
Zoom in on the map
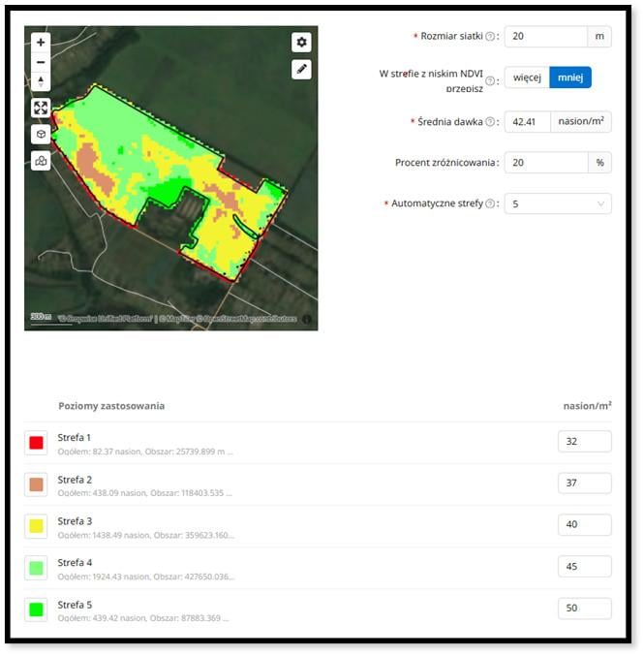[x=41, y=43]
